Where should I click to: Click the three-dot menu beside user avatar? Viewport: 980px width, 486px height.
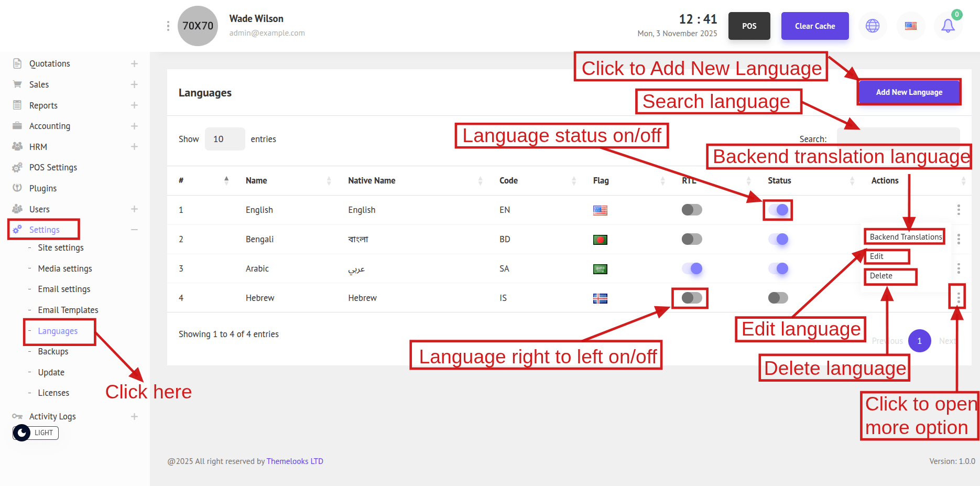point(168,26)
